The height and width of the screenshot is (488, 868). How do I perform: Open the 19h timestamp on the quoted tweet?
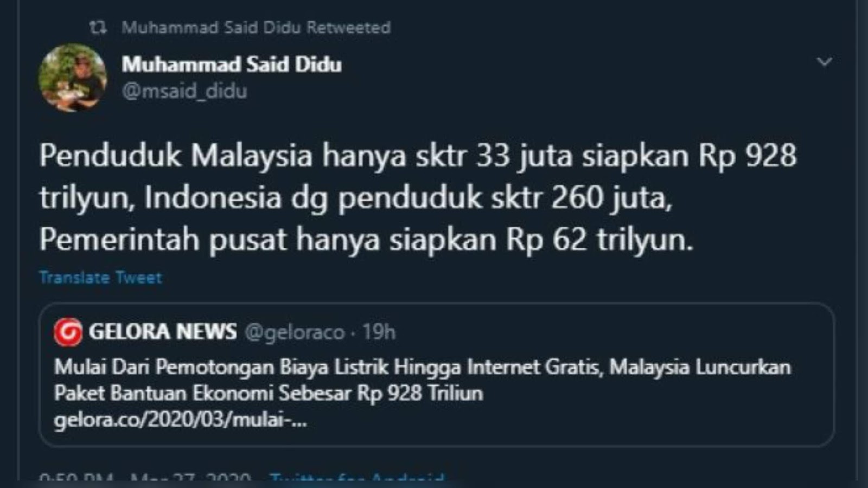coord(379,332)
